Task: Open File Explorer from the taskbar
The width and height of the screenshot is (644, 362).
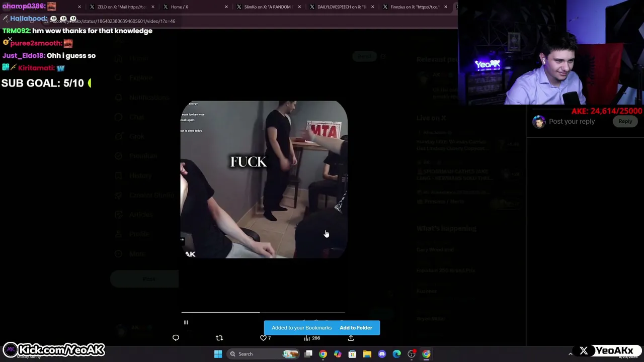Action: (367, 354)
